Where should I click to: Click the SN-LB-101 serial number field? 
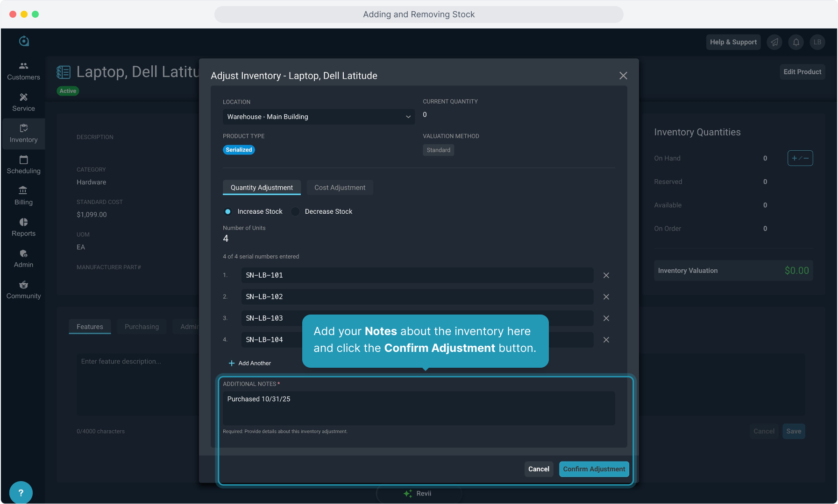(417, 275)
